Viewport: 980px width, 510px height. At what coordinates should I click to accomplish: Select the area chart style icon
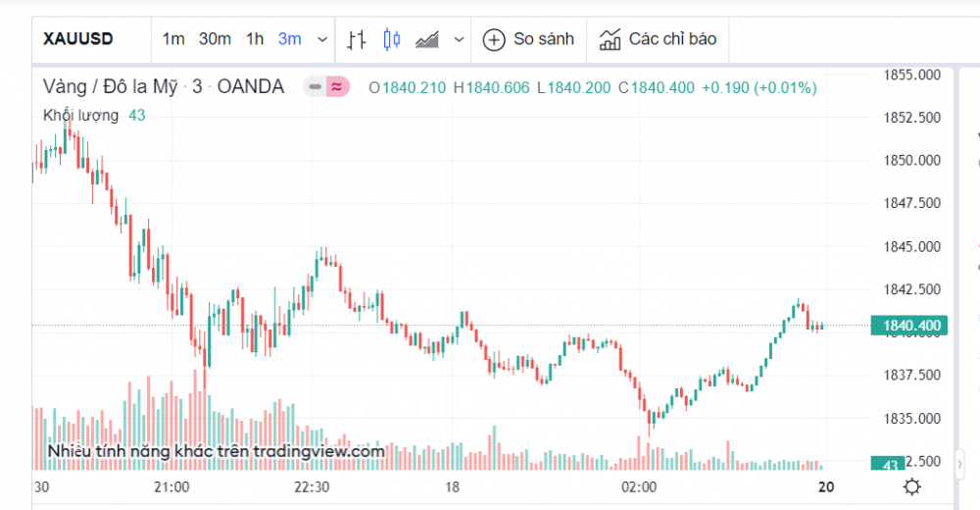426,39
